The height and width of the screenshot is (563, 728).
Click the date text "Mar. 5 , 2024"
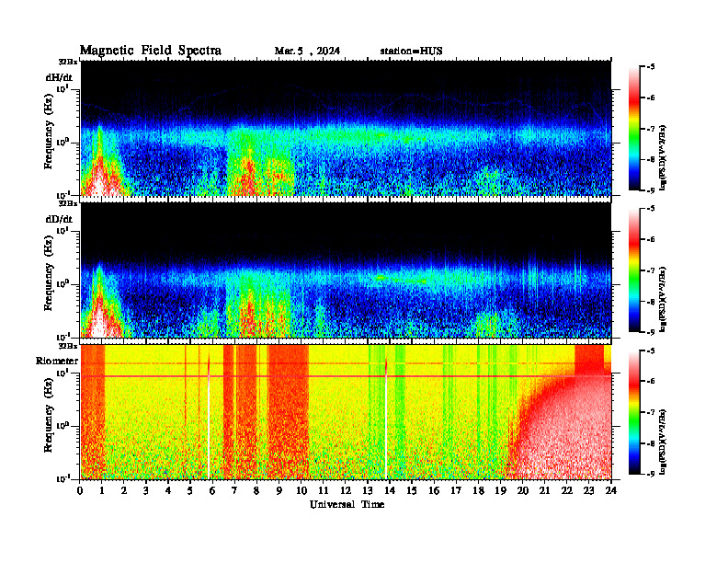[x=307, y=52]
